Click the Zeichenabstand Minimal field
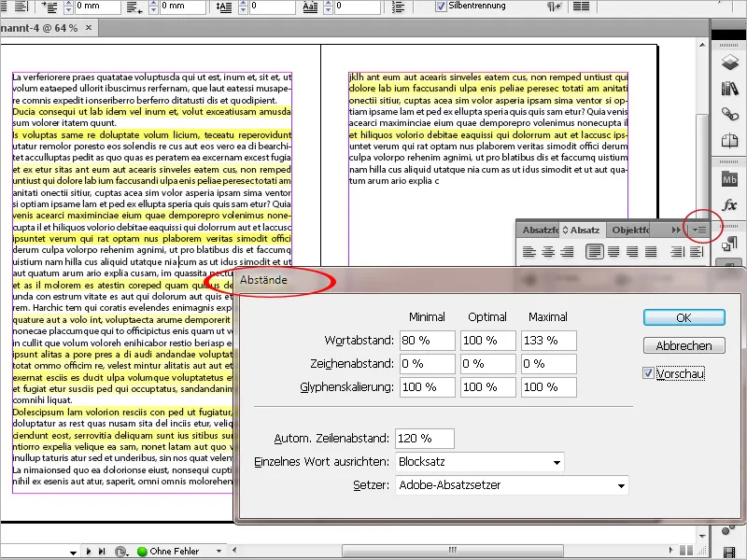 pyautogui.click(x=427, y=364)
